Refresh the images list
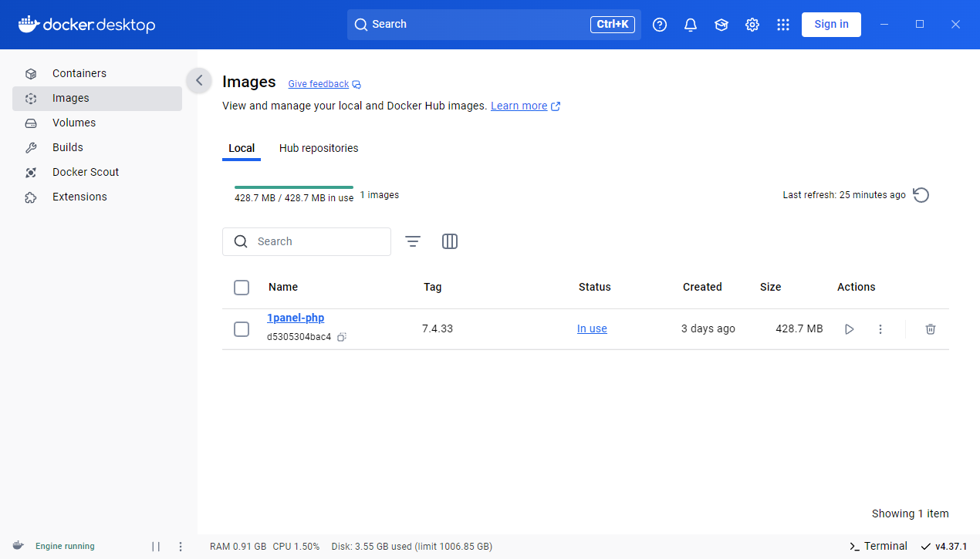The width and height of the screenshot is (980, 559). tap(921, 195)
